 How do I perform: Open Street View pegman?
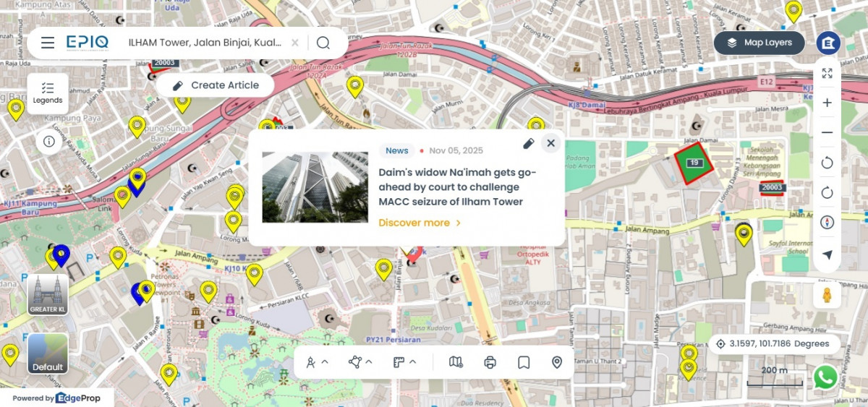click(827, 296)
